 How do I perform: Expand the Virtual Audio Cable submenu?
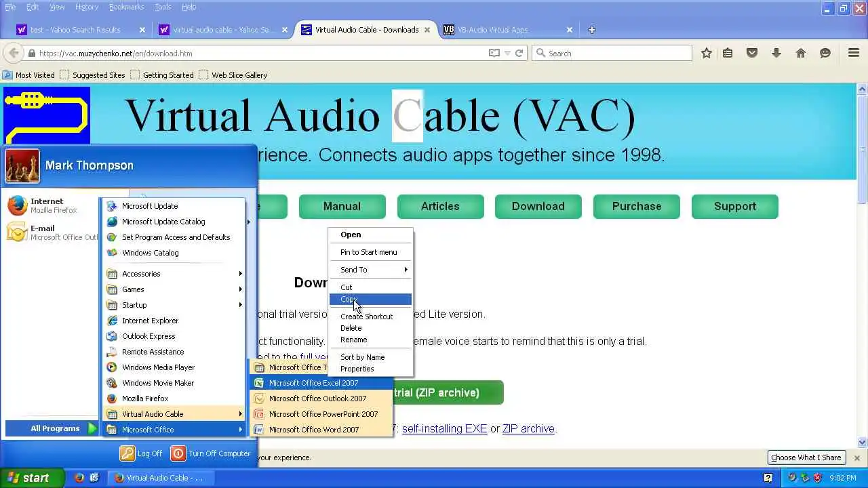click(173, 414)
